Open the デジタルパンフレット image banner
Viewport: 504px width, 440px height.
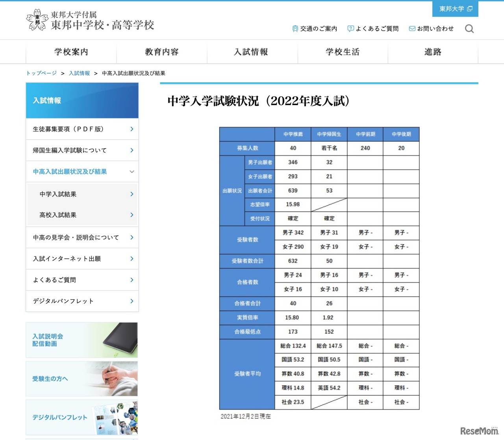pos(82,418)
